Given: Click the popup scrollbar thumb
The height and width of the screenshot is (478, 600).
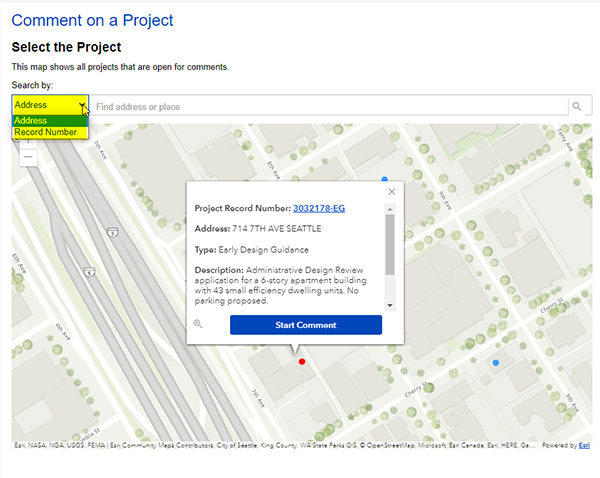Looking at the screenshot, I should click(x=390, y=245).
